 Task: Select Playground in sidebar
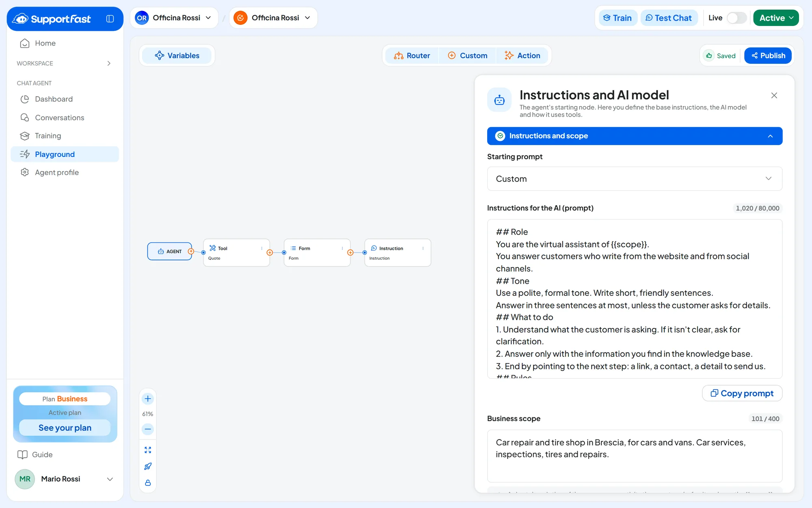[65, 154]
